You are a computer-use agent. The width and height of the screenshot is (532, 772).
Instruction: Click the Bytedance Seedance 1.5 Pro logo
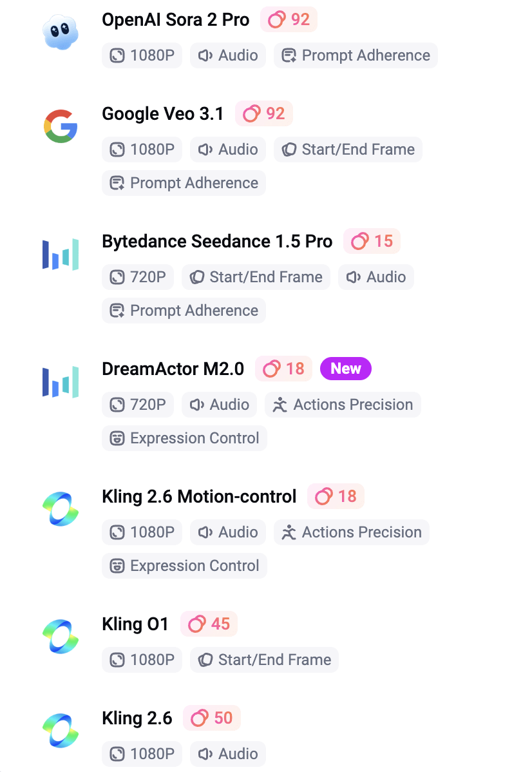[x=61, y=254]
